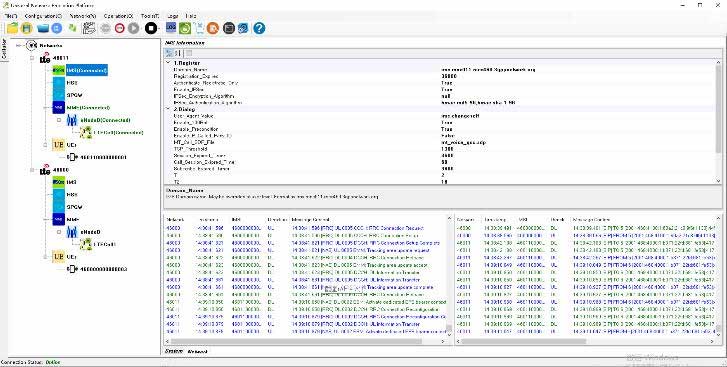727x367 pixels.
Task: Open the Operation menu
Action: [x=118, y=16]
